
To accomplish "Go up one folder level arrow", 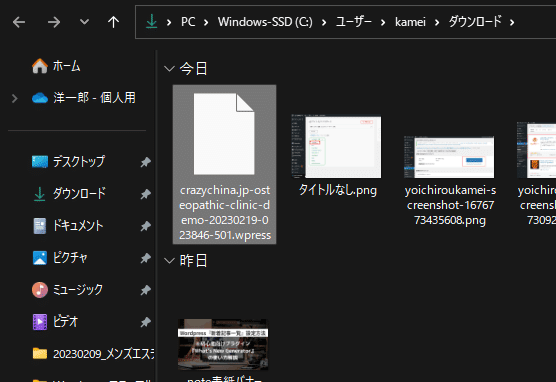I will pos(113,22).
